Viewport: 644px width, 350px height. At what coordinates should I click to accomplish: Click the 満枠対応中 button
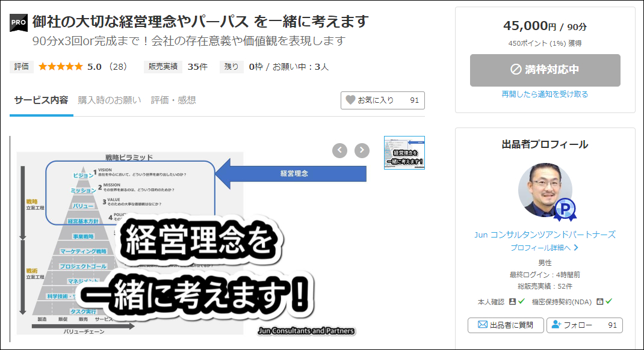tap(545, 70)
